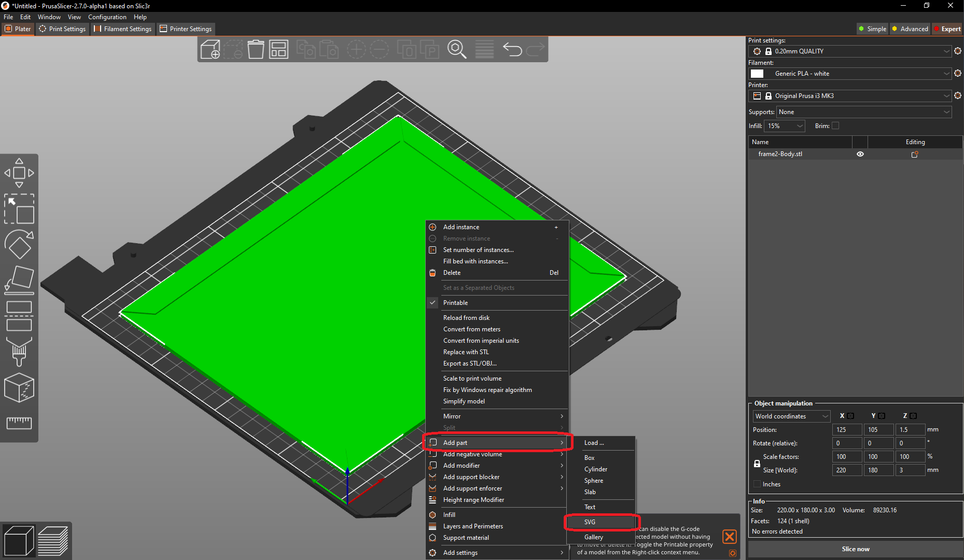This screenshot has width=964, height=560.
Task: Open the Supports dropdown showing None
Action: (x=864, y=112)
